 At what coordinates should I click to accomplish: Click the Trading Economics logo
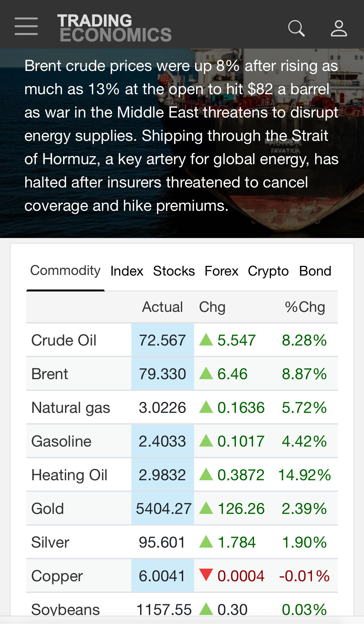(x=115, y=28)
